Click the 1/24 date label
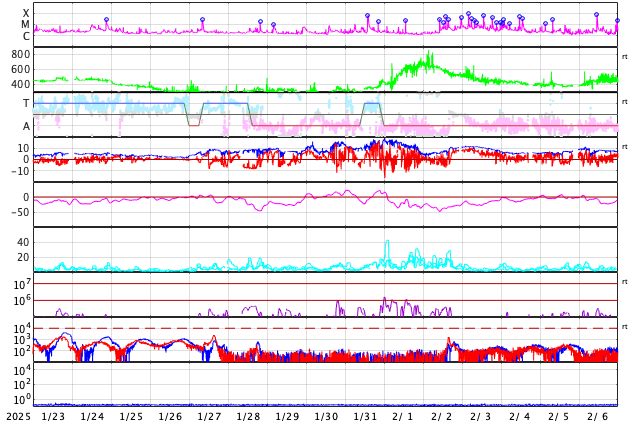Image resolution: width=634 pixels, height=424 pixels. pyautogui.click(x=92, y=417)
